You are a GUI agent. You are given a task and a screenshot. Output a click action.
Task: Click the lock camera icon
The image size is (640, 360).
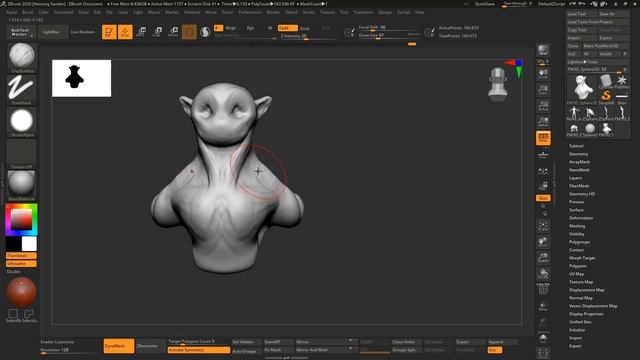click(543, 186)
